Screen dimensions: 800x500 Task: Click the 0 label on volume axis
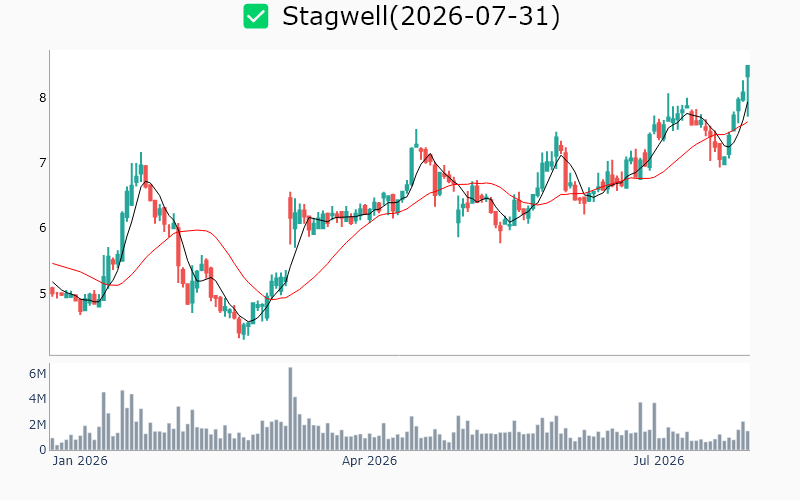(43, 450)
